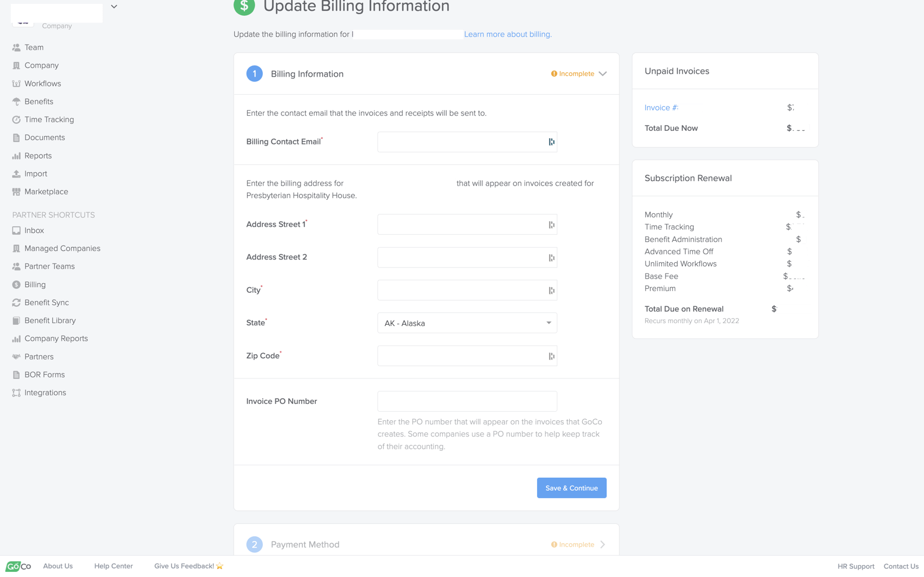The width and height of the screenshot is (924, 577).
Task: Open the State dropdown showing AK - Alaska
Action: pyautogui.click(x=467, y=323)
